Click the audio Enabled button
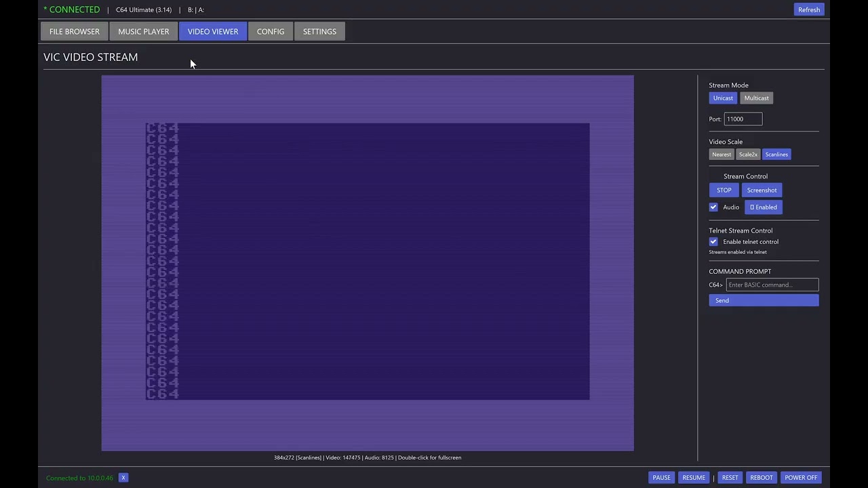The image size is (868, 488). [x=764, y=207]
